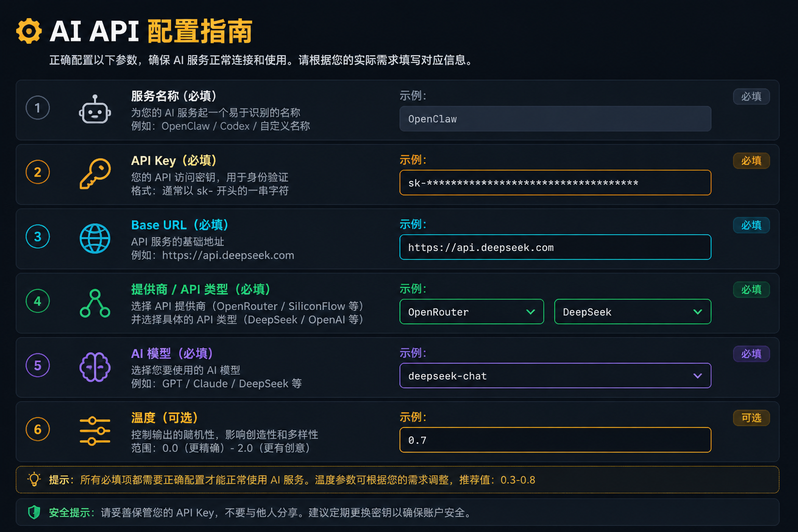Focus the https://api.deepseek.com URL field
Image resolution: width=798 pixels, height=532 pixels.
(555, 247)
